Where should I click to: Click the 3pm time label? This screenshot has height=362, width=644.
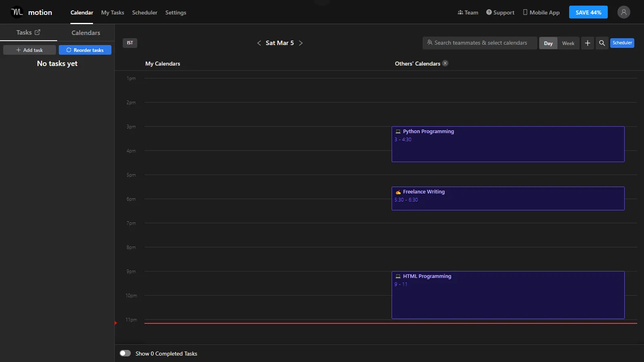[x=131, y=127]
